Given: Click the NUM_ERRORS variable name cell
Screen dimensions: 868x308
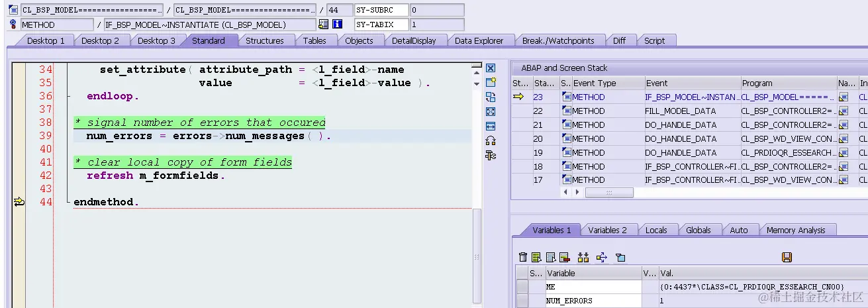Looking at the screenshot, I should pos(593,301).
